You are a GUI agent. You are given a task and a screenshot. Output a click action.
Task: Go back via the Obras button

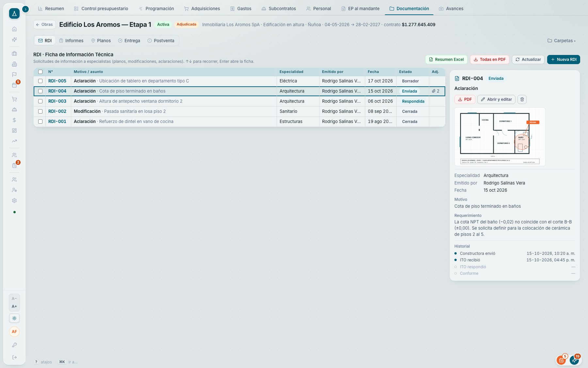click(44, 25)
